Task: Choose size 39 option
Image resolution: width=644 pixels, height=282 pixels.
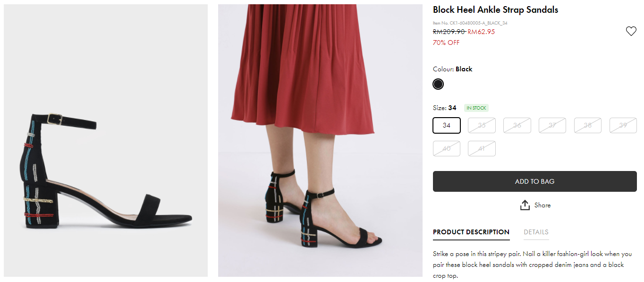Action: (623, 125)
